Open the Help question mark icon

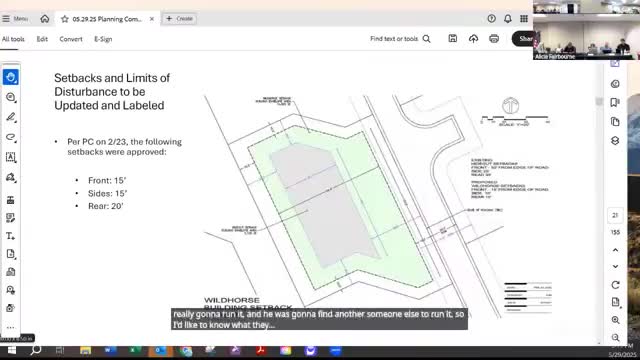pyautogui.click(x=491, y=19)
